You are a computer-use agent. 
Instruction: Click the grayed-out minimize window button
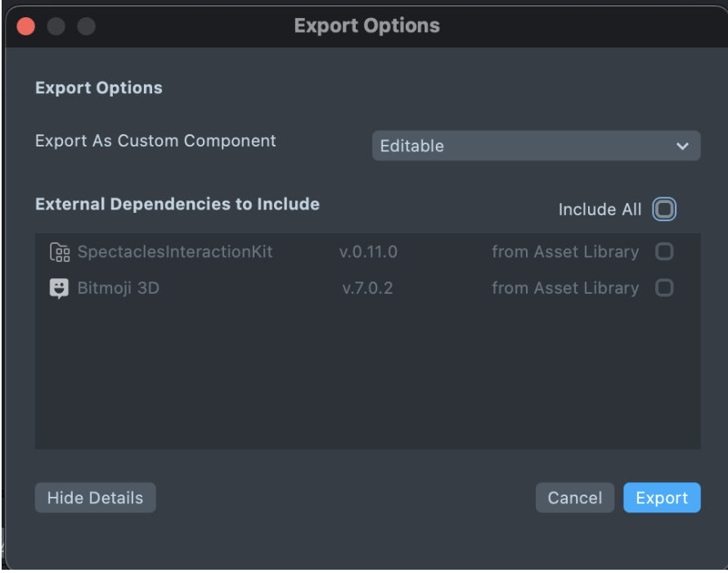click(56, 26)
